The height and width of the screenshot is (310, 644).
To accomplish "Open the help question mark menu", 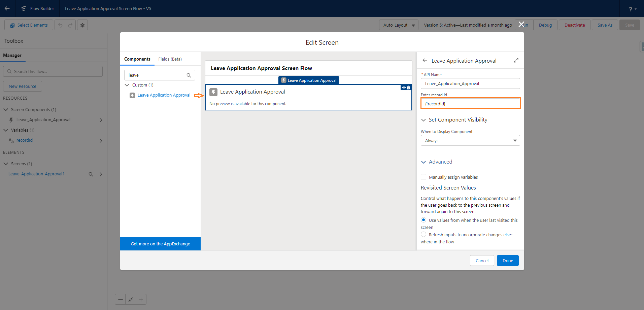I will pyautogui.click(x=632, y=9).
